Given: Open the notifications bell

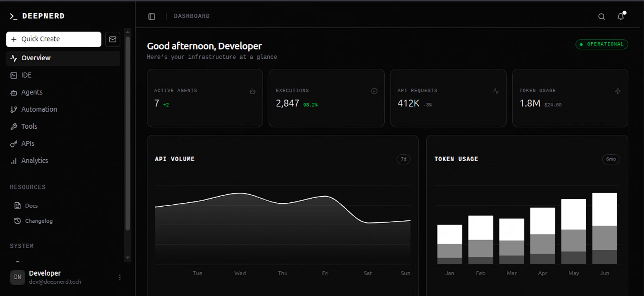Looking at the screenshot, I should (621, 16).
